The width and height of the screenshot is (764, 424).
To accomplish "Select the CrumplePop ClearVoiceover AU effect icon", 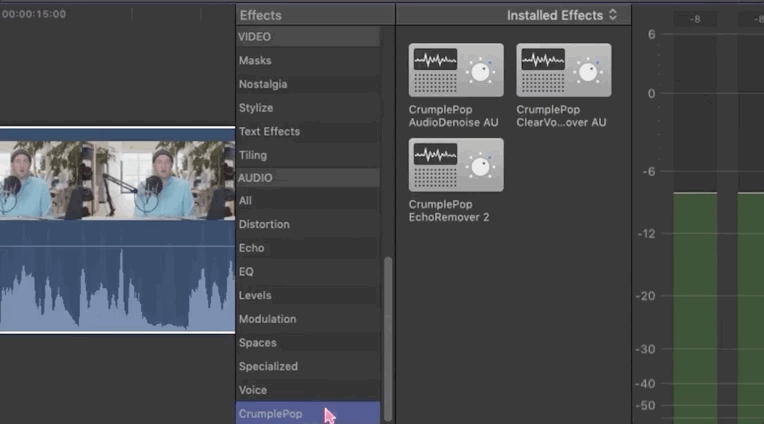I will pyautogui.click(x=564, y=70).
